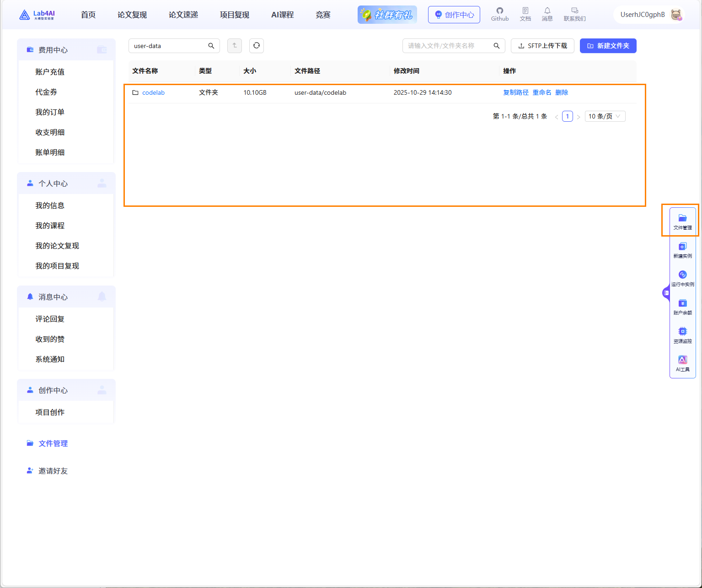Viewport: 702px width, 588px height.
Task: Click the refresh file list icon
Action: click(257, 46)
